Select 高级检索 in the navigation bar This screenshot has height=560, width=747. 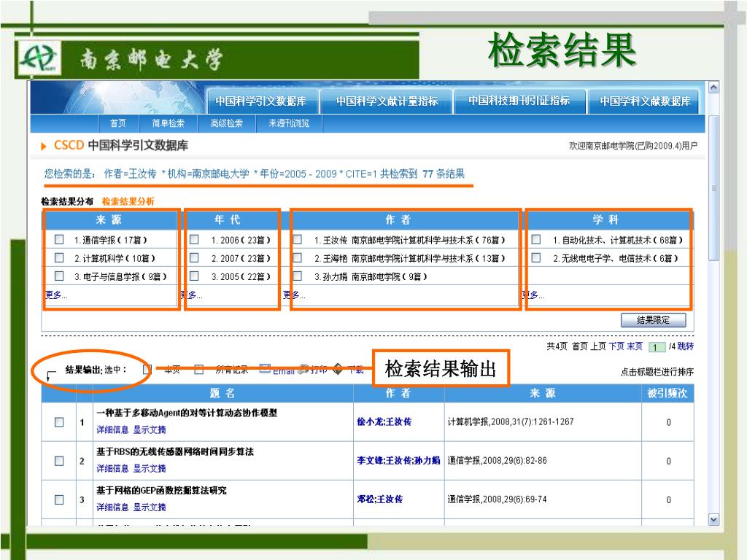(x=227, y=123)
